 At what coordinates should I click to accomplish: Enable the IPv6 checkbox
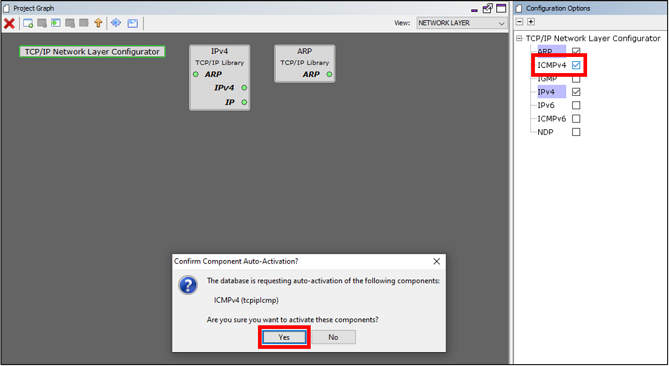(576, 105)
